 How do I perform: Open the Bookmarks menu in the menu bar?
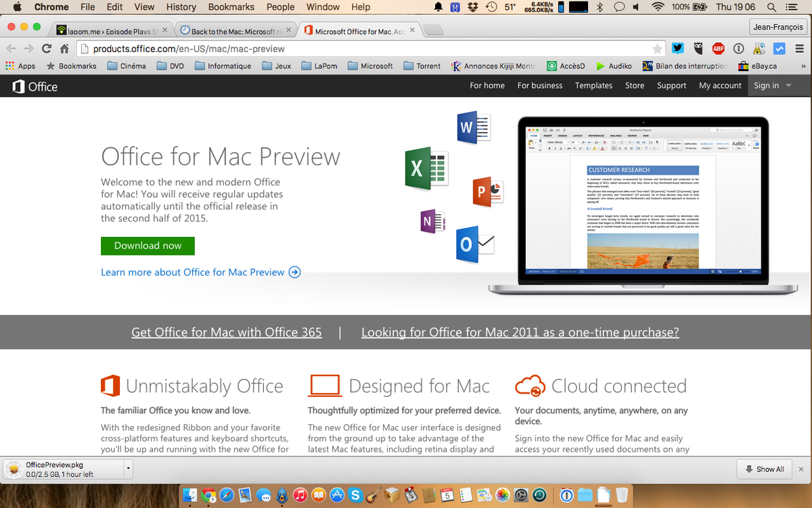[231, 7]
